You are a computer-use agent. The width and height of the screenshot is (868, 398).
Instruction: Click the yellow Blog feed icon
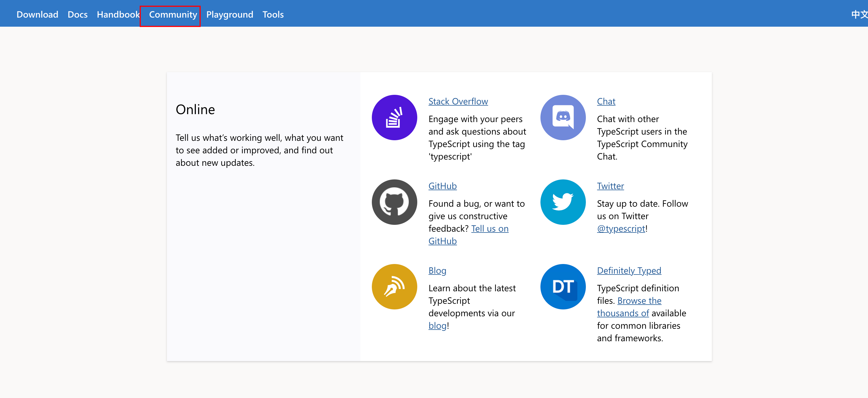394,287
